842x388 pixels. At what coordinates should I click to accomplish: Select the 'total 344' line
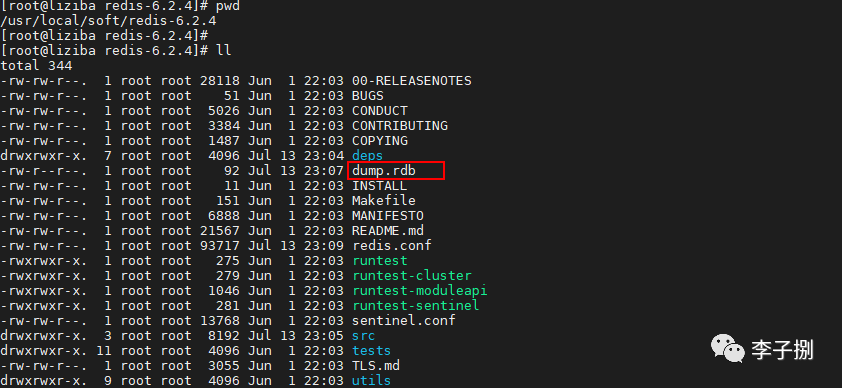[36, 66]
